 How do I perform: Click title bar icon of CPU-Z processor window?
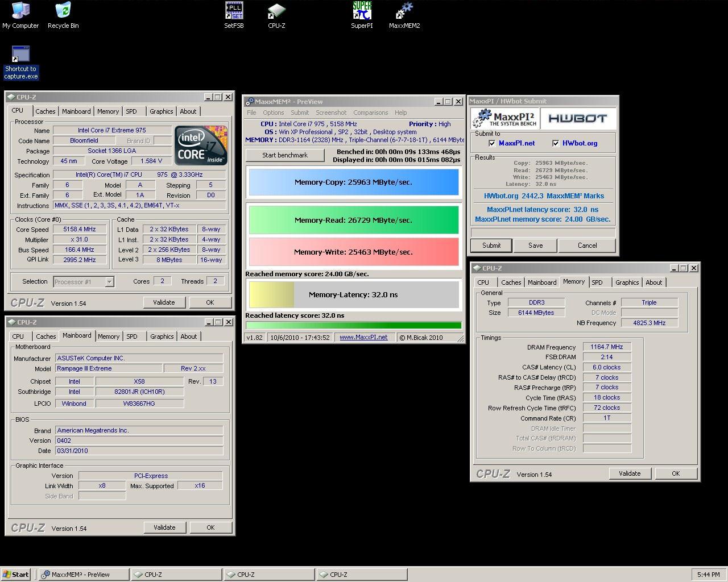click(x=12, y=97)
